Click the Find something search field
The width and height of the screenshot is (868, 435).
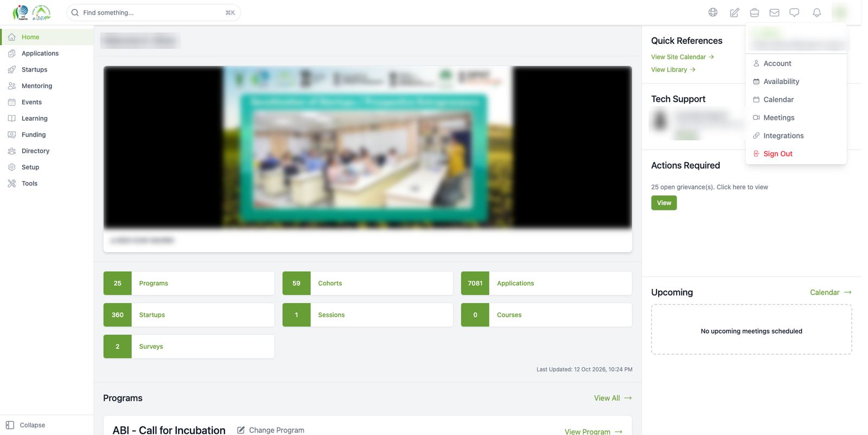click(154, 12)
